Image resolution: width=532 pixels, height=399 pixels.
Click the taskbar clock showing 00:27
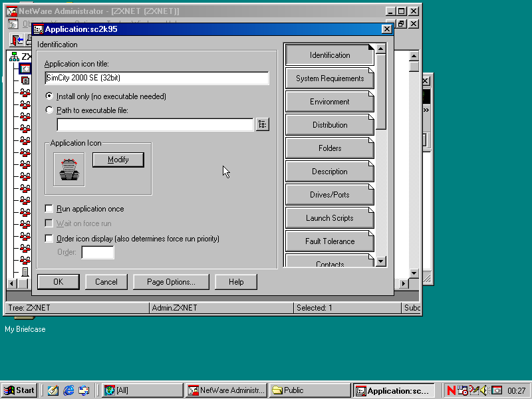click(x=517, y=391)
